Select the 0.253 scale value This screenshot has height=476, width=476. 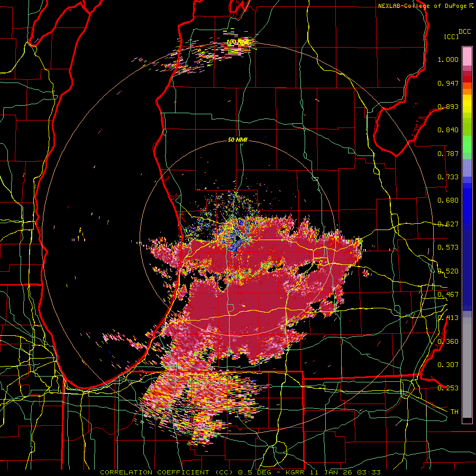[x=448, y=388]
